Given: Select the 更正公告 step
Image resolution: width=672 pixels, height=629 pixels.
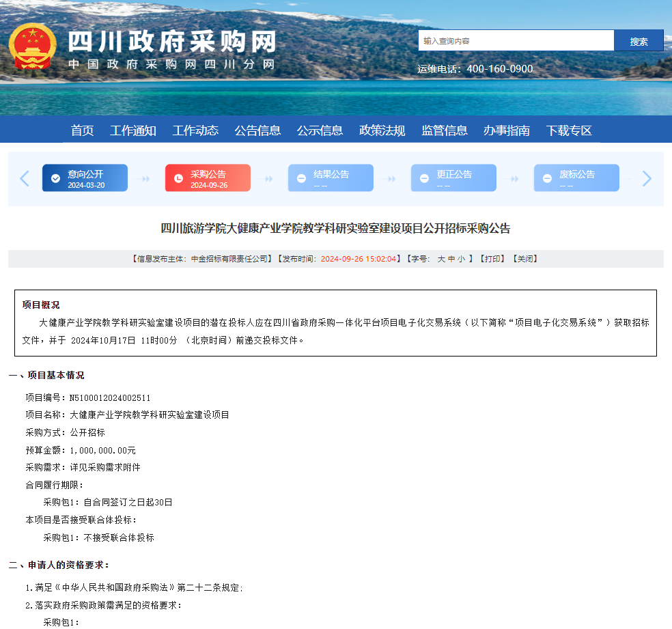Looking at the screenshot, I should 454,178.
